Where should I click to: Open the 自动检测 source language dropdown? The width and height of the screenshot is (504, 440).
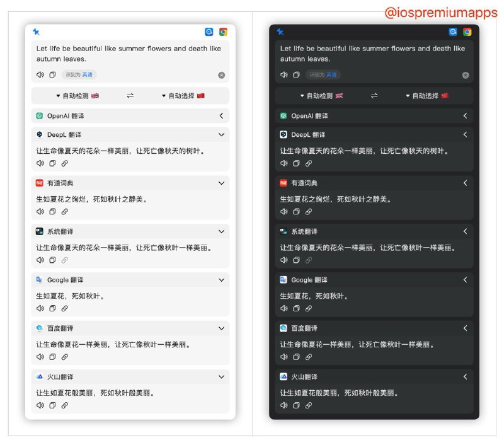[x=74, y=95]
